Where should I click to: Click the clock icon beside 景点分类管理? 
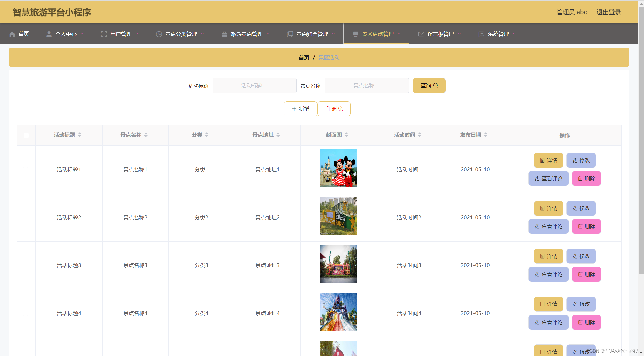coord(159,34)
